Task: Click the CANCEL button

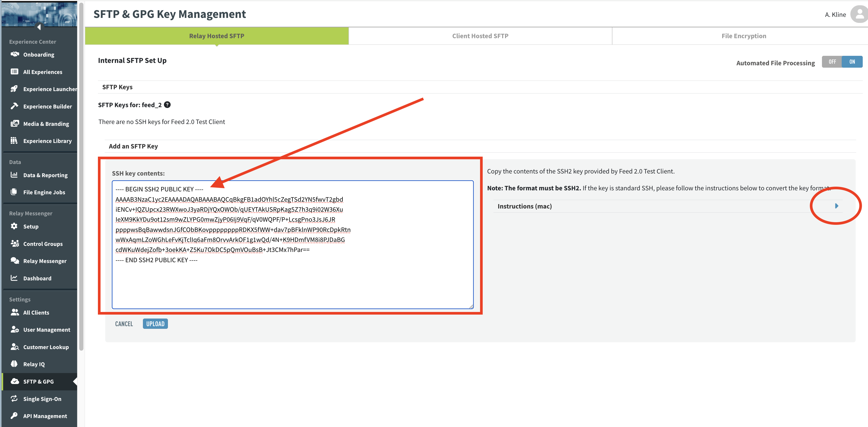Action: 124,324
